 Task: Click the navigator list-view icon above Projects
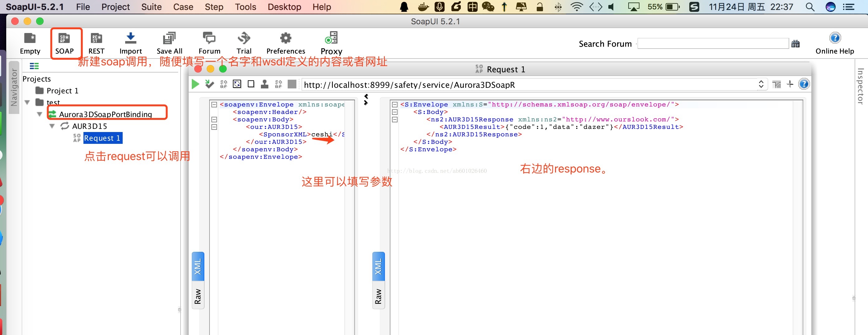point(34,66)
